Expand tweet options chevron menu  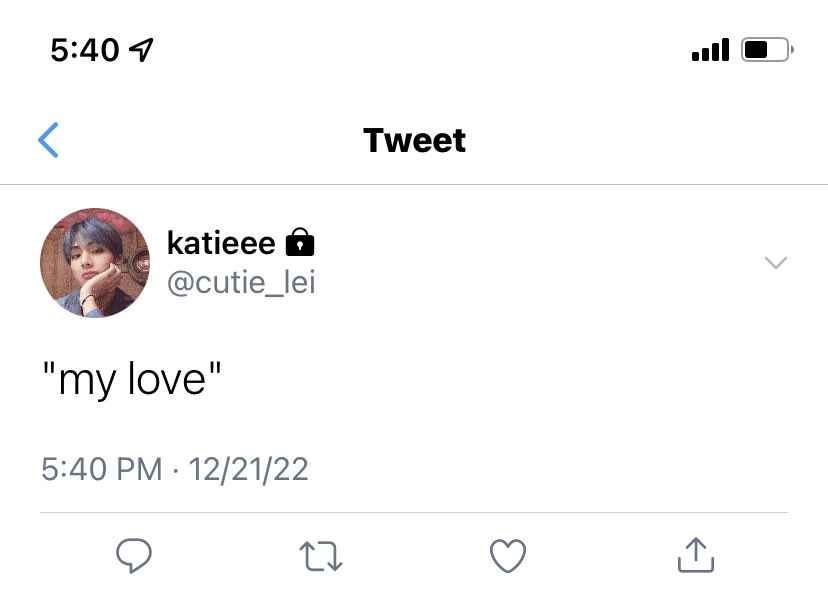coord(776,262)
